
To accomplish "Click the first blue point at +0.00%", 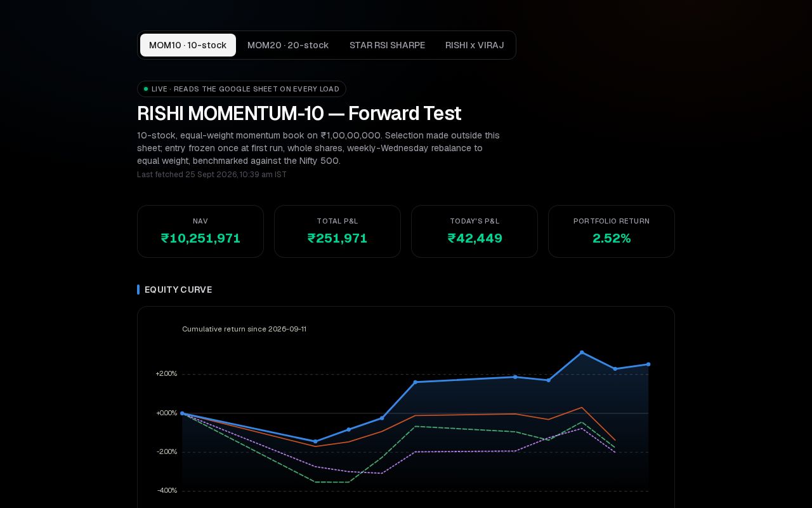I will [x=182, y=413].
